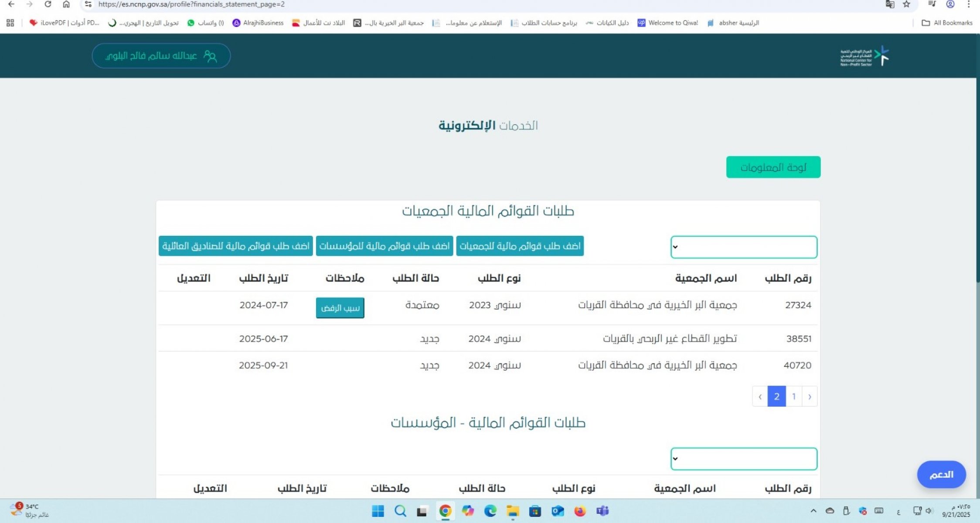Click the browser reload page icon
The width and height of the screenshot is (980, 523).
[48, 4]
